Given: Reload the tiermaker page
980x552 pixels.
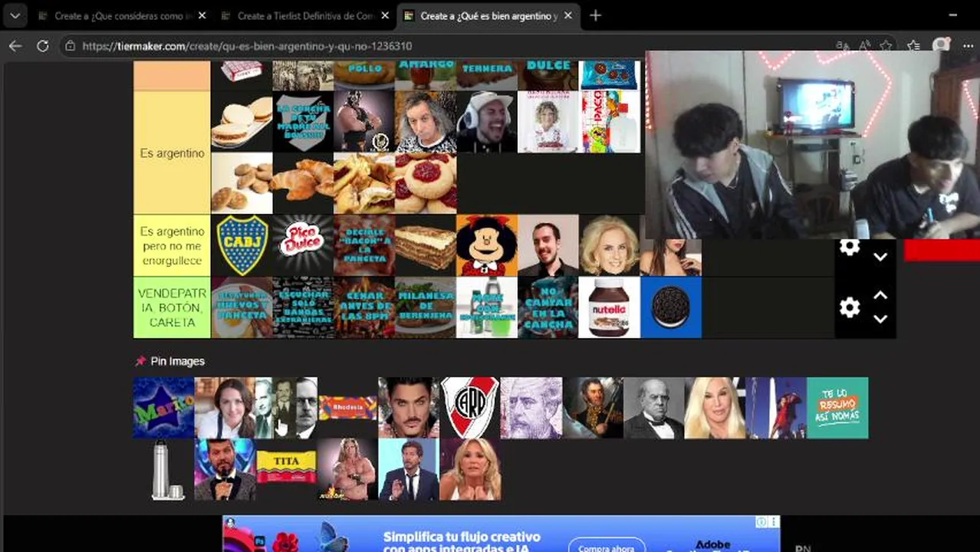Looking at the screenshot, I should coord(43,46).
